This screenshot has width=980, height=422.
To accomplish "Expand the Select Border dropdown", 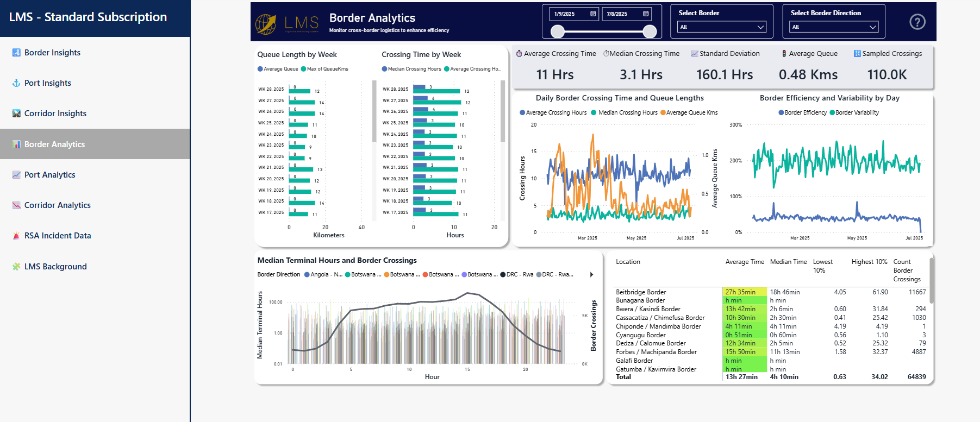I will (x=722, y=27).
